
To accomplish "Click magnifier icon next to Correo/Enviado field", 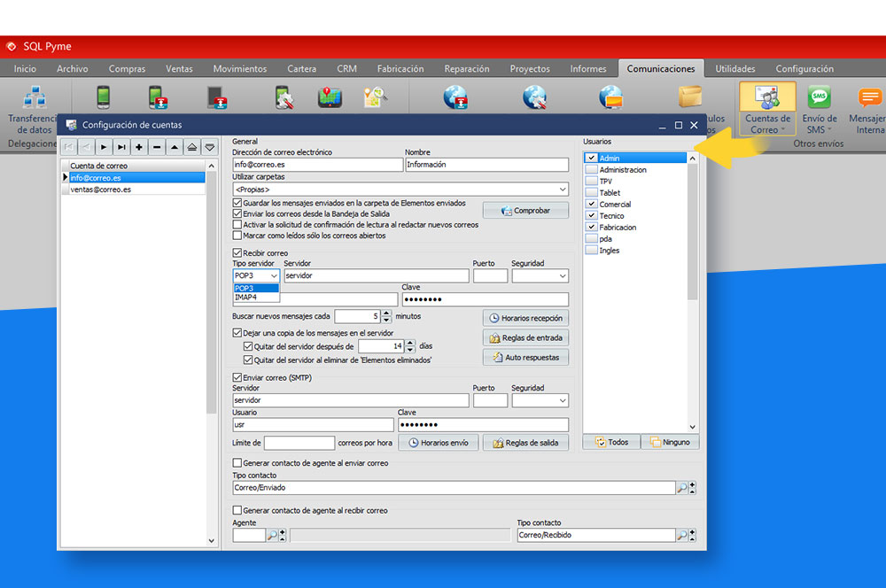I will [681, 487].
